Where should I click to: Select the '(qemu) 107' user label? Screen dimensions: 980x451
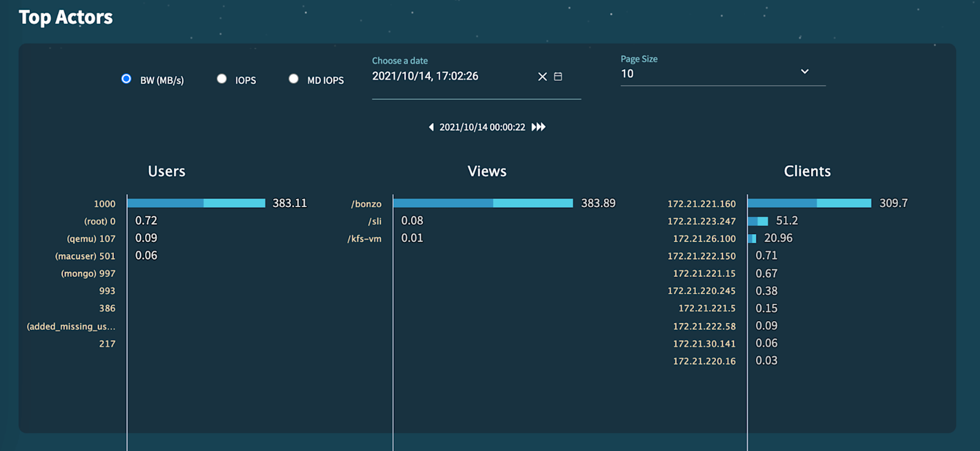click(91, 239)
